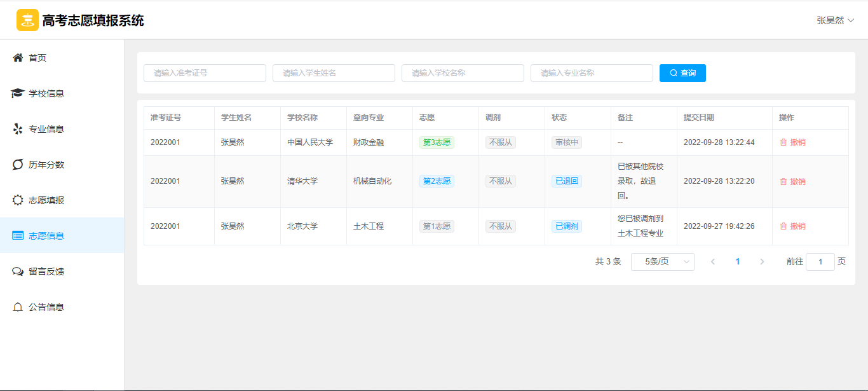Go to next page with right arrow
Viewport: 868px width, 391px height.
[762, 262]
